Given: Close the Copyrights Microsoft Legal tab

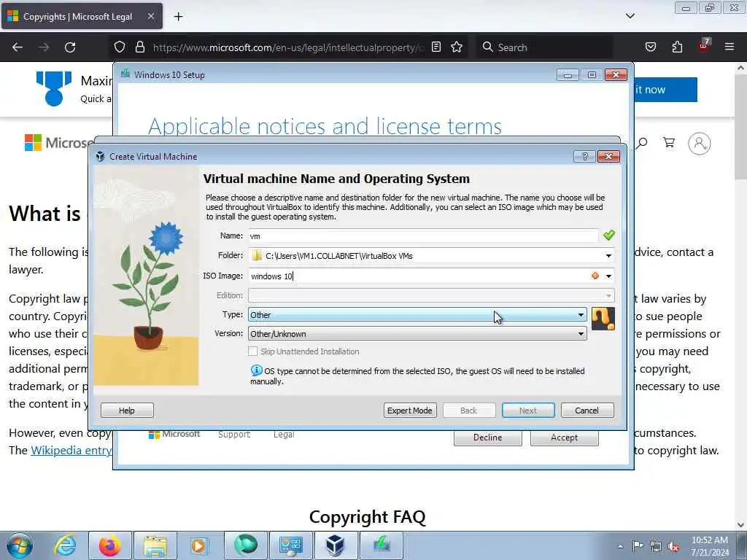Looking at the screenshot, I should (150, 17).
